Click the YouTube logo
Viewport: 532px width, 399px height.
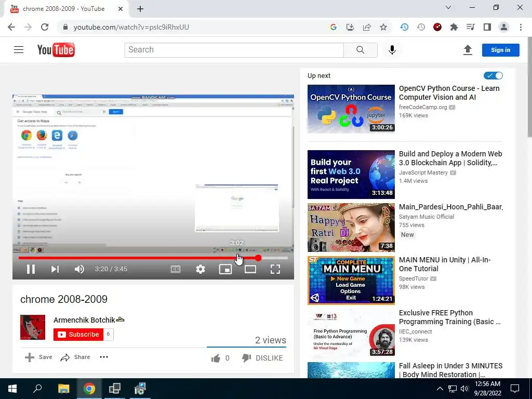point(56,50)
